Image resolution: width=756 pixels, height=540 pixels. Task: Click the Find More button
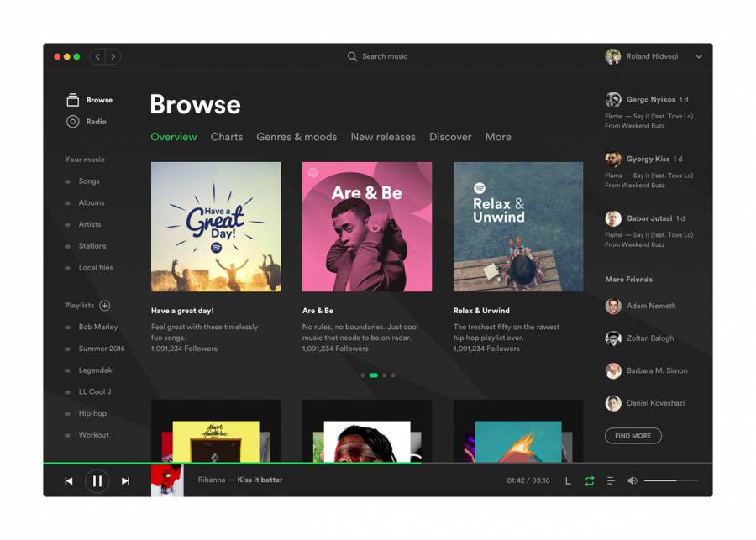[633, 436]
